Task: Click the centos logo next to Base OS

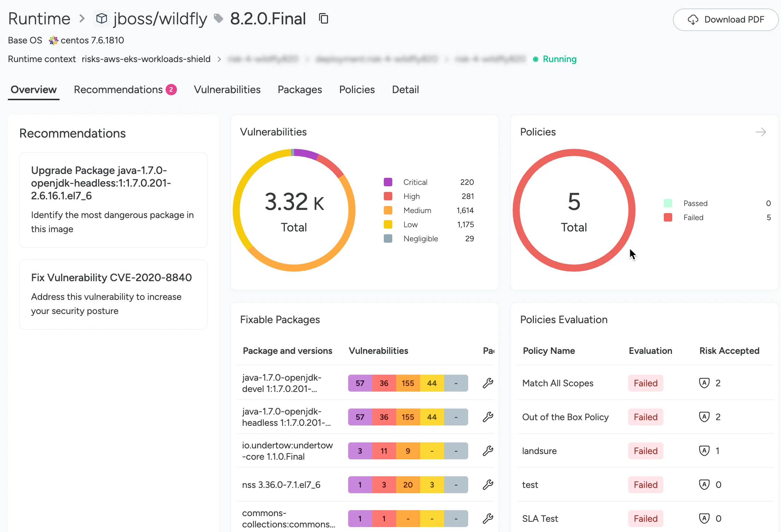Action: (x=54, y=41)
